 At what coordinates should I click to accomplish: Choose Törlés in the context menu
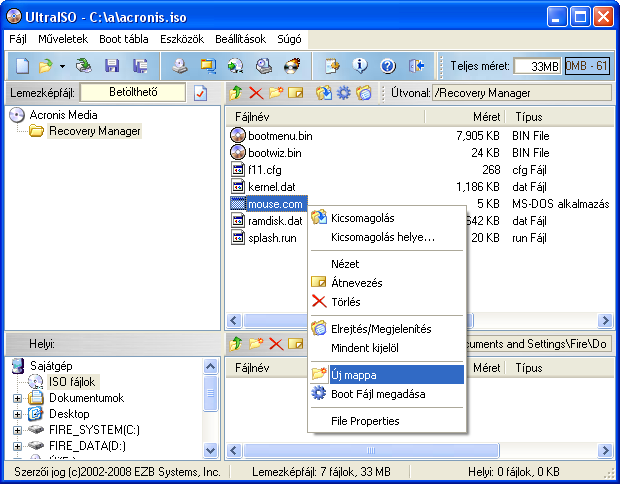click(x=387, y=302)
